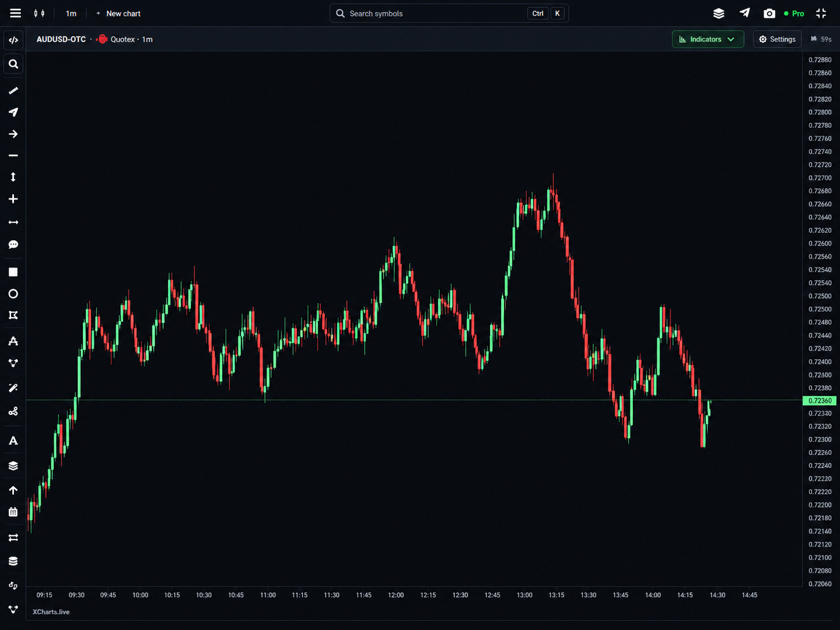This screenshot has width=840, height=630.
Task: Click the New chart button
Action: tap(118, 13)
